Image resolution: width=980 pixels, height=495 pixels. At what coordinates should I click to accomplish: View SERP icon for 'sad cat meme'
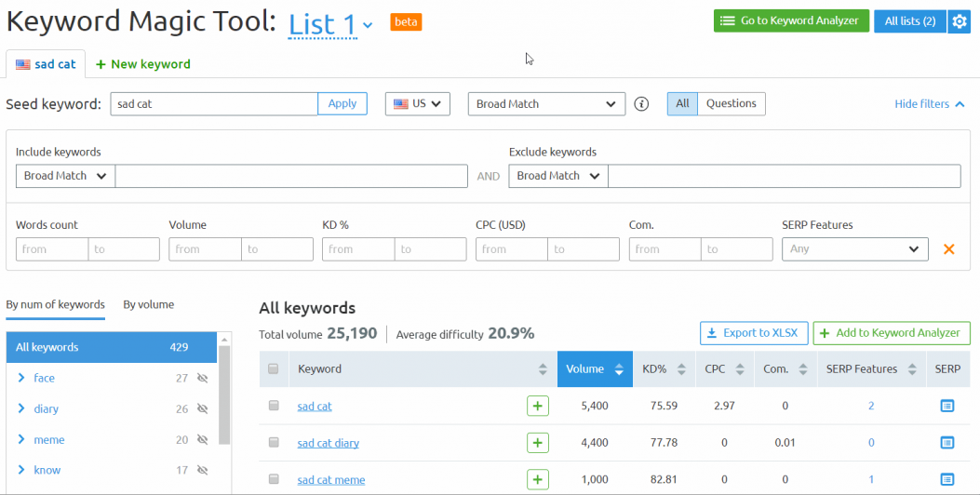click(947, 480)
